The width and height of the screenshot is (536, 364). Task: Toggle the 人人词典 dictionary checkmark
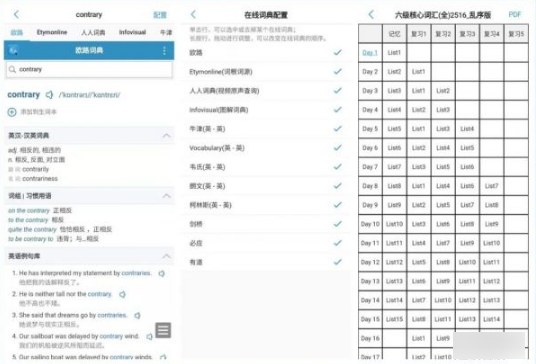coord(337,91)
